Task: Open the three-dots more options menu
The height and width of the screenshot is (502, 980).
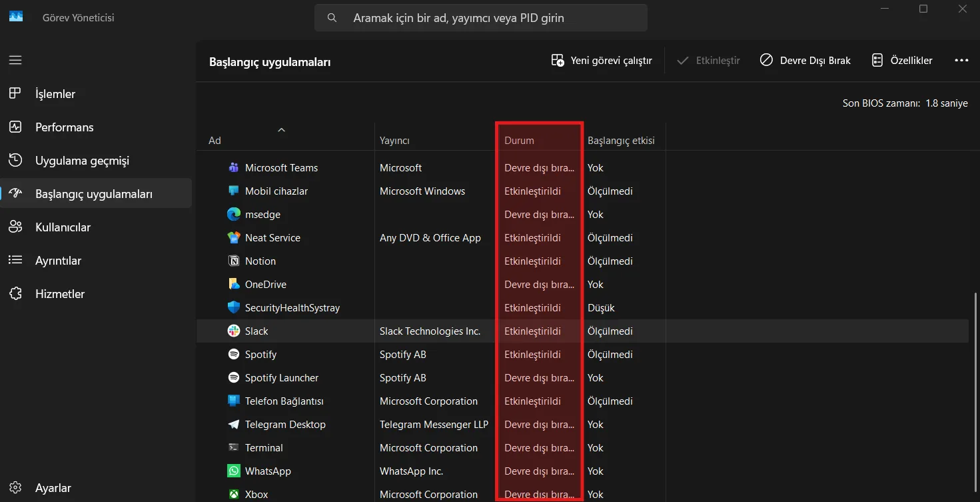Action: click(x=961, y=61)
